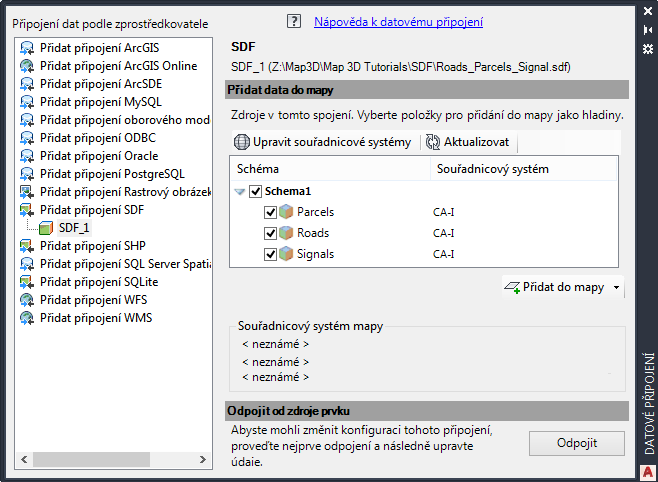Click Aktualizovat to refresh
This screenshot has width=658, height=482.
pyautogui.click(x=467, y=142)
